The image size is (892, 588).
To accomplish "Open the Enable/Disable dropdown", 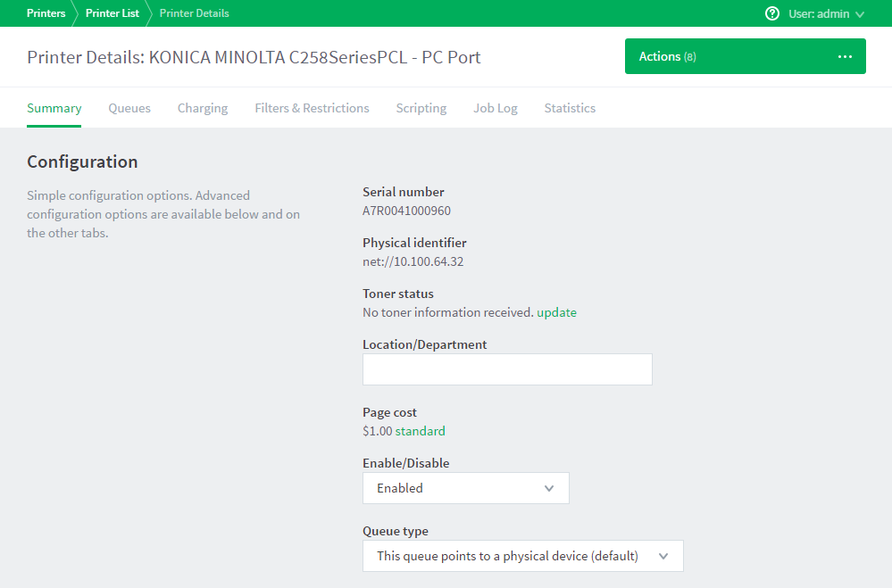I will [465, 488].
